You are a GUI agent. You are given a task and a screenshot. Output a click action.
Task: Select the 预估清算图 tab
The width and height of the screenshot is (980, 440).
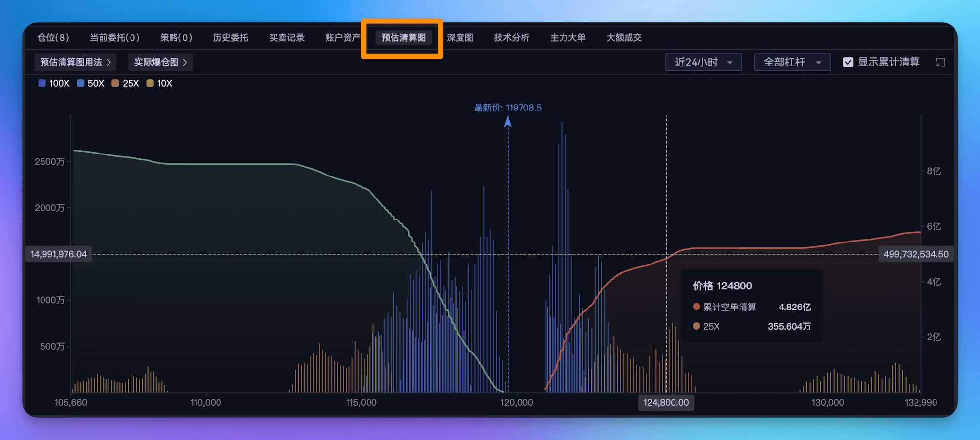[404, 38]
